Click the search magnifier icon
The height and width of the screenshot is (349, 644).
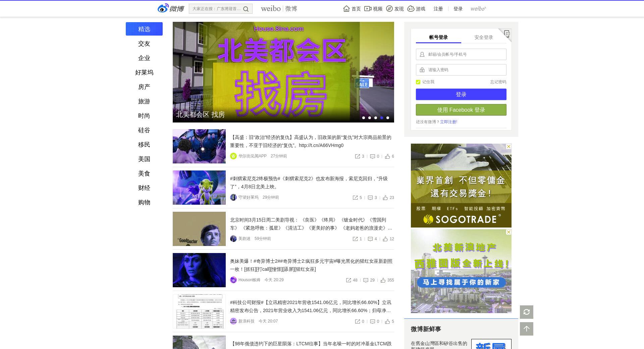pos(246,9)
